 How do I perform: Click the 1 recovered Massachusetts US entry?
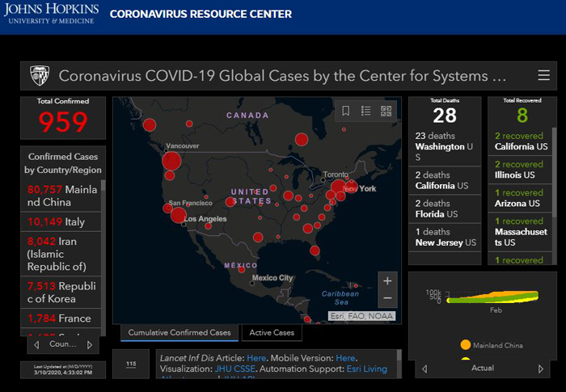pos(520,232)
